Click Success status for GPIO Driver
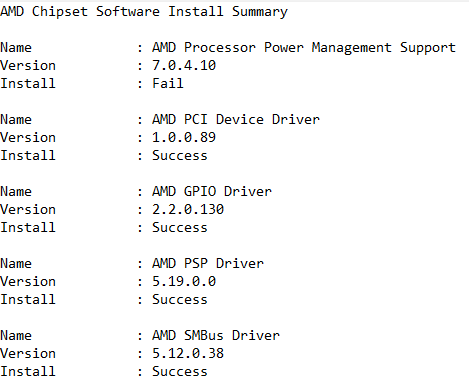 click(180, 227)
